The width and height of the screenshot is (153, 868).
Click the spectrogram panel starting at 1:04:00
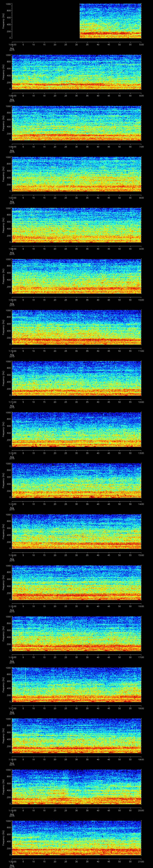pos(77,21)
